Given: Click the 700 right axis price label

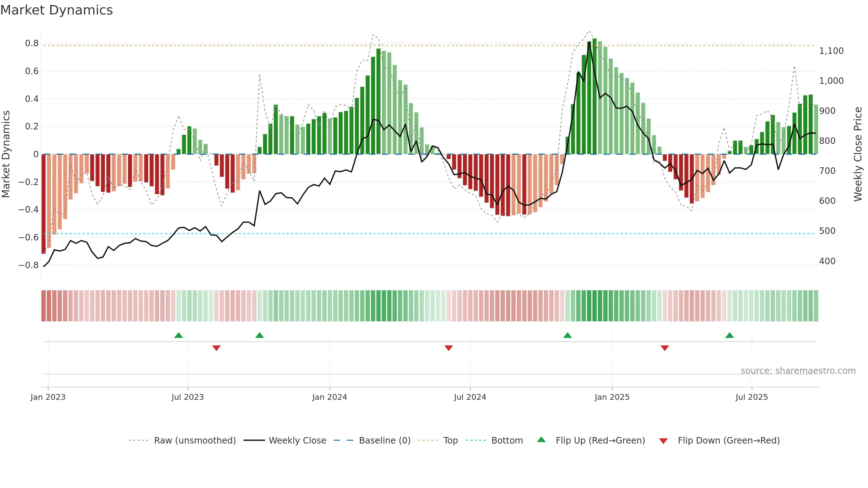Looking at the screenshot, I should click(x=827, y=171).
